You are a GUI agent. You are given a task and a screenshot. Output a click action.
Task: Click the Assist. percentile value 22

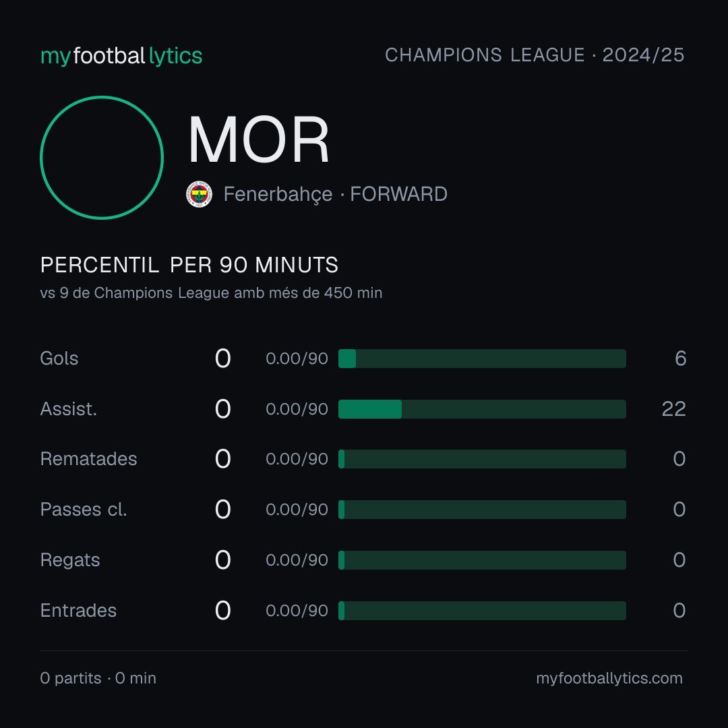[x=673, y=409]
